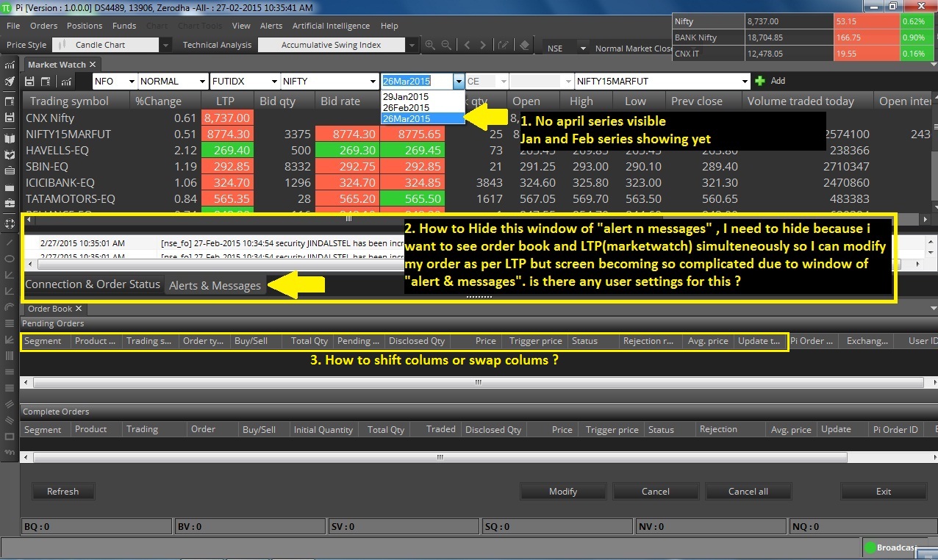Switch to Alerts & Messages tab
938x560 pixels.
[215, 285]
